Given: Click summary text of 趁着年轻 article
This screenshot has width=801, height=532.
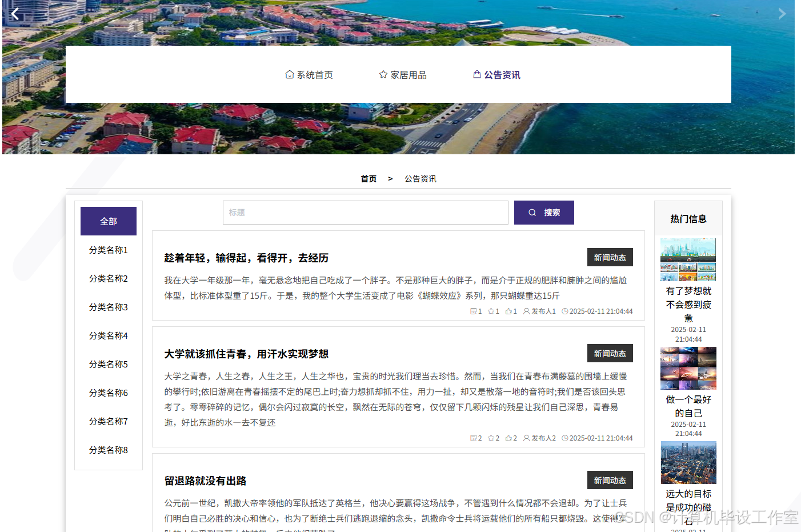Looking at the screenshot, I should (x=395, y=288).
